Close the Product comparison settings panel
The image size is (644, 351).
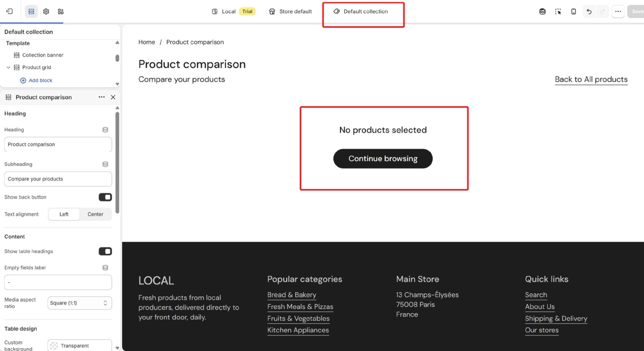pos(113,97)
